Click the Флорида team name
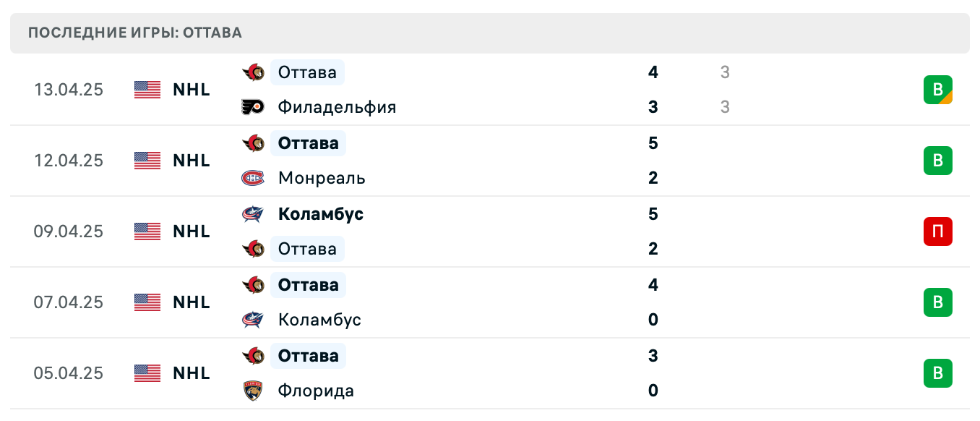The image size is (980, 421). 316,391
